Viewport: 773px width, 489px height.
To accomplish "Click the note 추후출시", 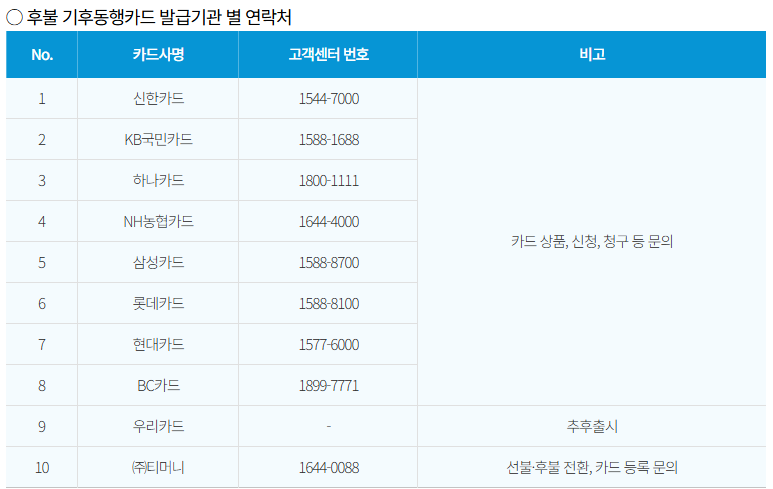I will click(x=592, y=426).
